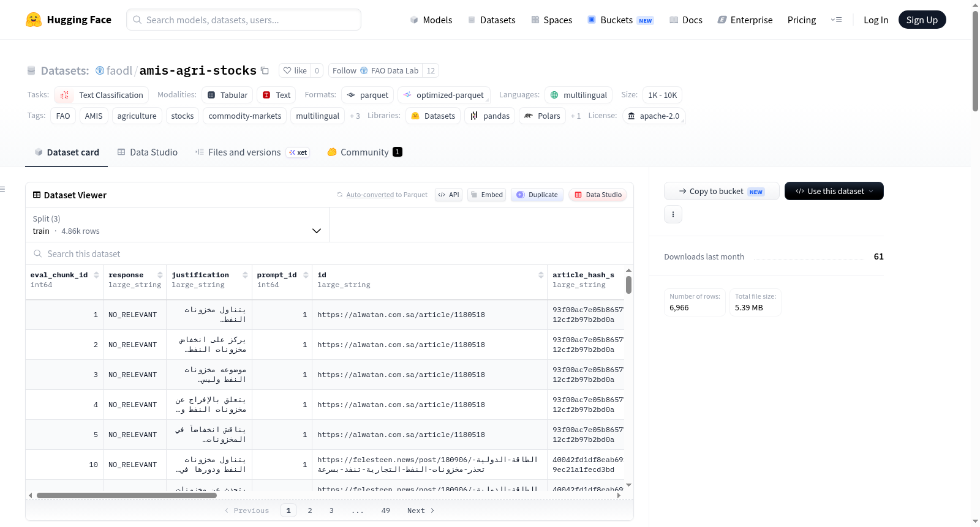Like the amis-agri-stocks dataset
This screenshot has width=980, height=527.
[x=295, y=70]
